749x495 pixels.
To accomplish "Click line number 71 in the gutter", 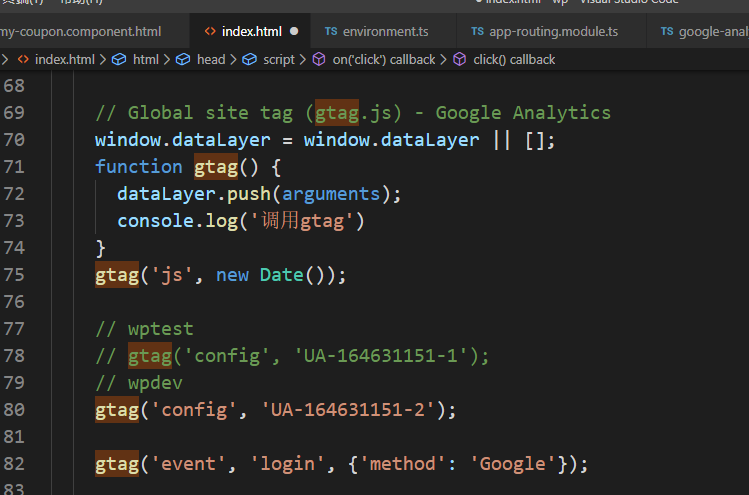I will coord(14,167).
